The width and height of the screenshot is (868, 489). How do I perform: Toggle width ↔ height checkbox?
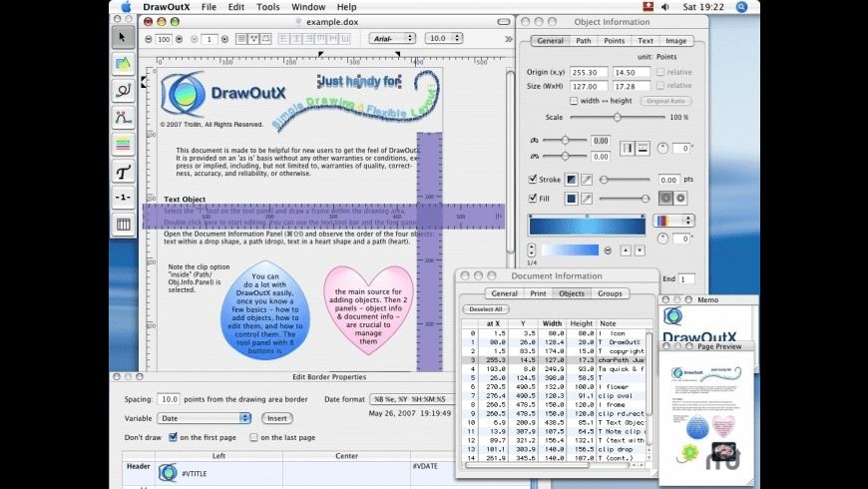[x=574, y=101]
